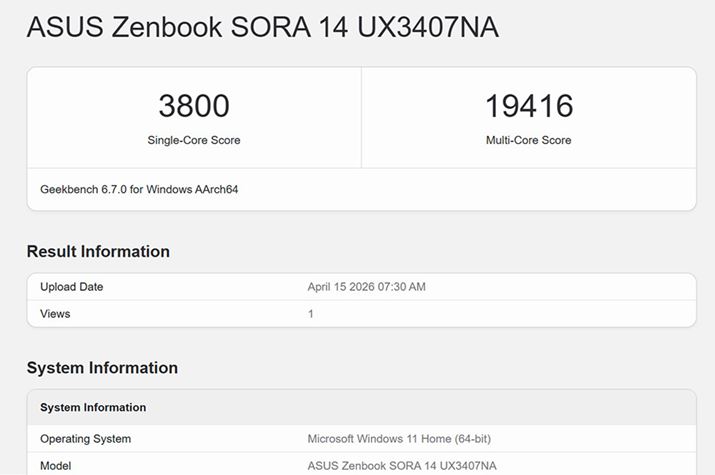Click Geekbench 6.7.0 for Windows AArch64 text
The width and height of the screenshot is (715, 475).
click(x=139, y=189)
